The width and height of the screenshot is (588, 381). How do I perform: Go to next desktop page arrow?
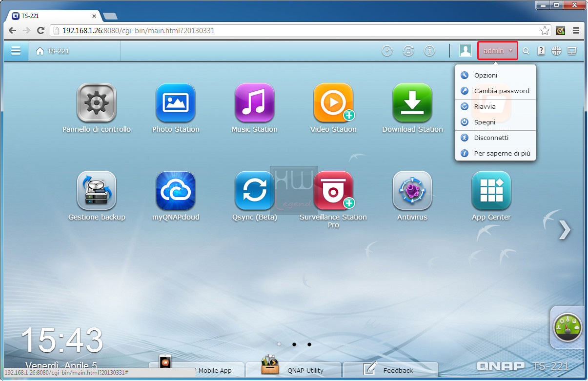pyautogui.click(x=565, y=230)
